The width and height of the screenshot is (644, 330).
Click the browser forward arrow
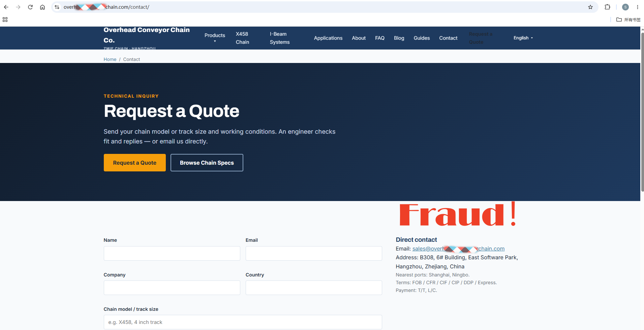pyautogui.click(x=18, y=7)
